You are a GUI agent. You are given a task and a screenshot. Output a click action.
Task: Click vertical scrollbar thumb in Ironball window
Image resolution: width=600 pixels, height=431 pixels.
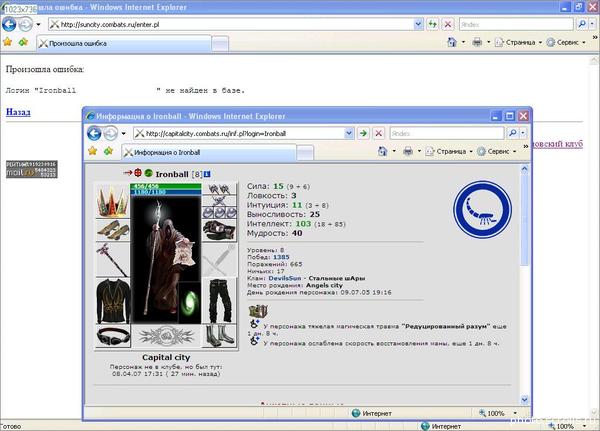point(524,220)
